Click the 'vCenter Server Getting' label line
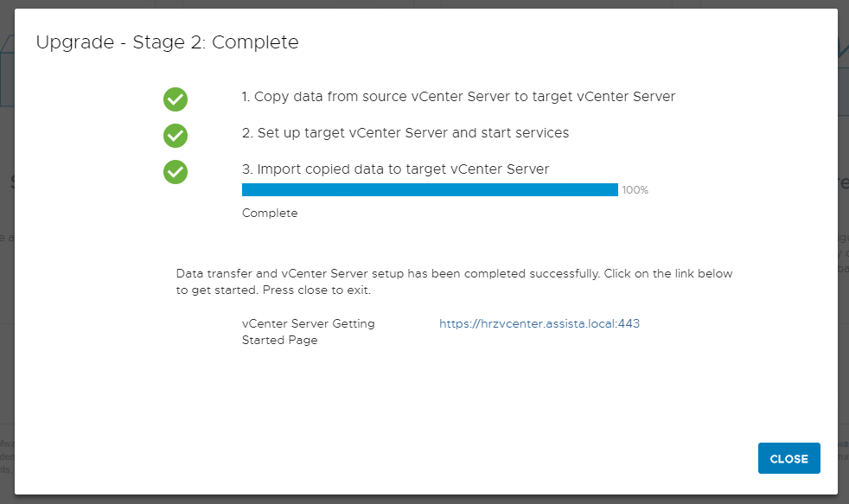Viewport: 849px width, 504px height. point(308,323)
